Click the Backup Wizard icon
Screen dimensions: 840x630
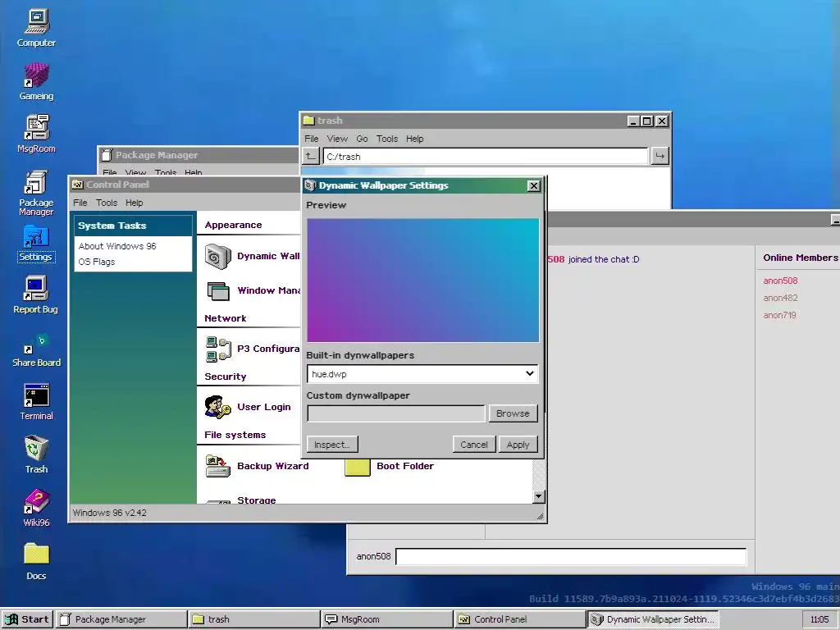pos(218,466)
